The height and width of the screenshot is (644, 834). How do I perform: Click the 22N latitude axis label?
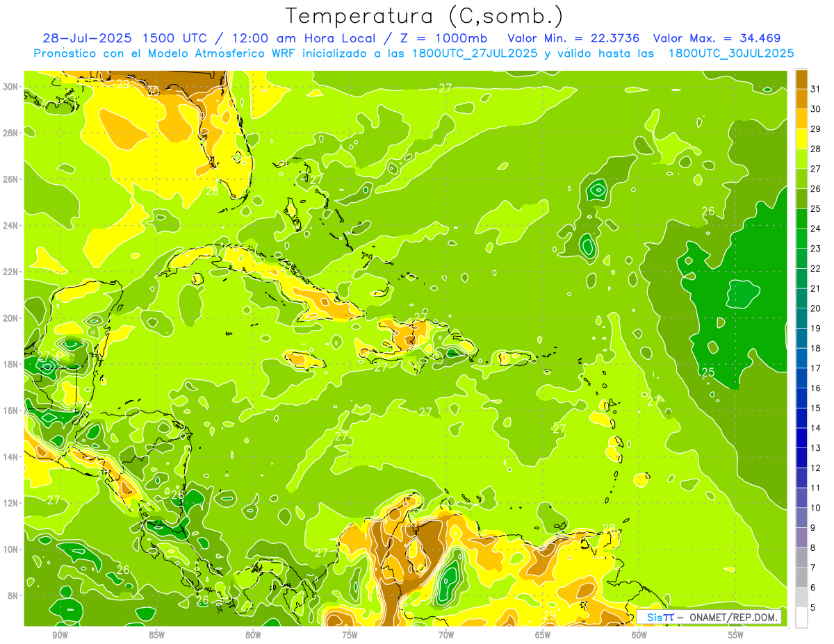pos(11,272)
